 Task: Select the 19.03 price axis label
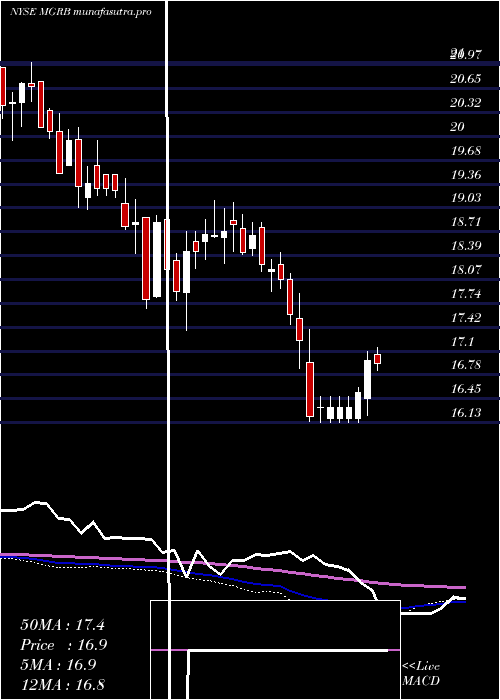[x=466, y=198]
